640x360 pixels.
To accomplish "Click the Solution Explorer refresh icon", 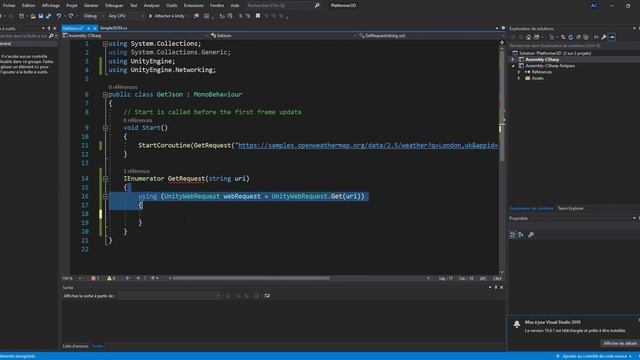I will point(571,37).
